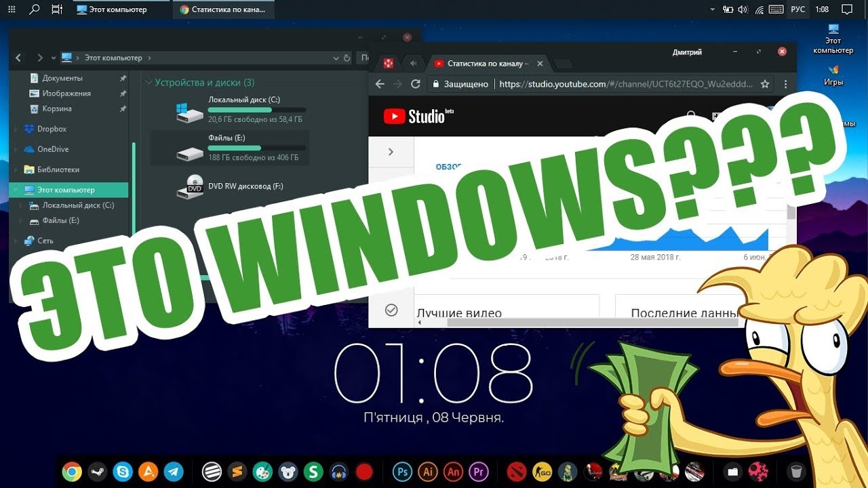This screenshot has width=868, height=488.
Task: Open Google Chrome from the dock
Action: tap(72, 471)
